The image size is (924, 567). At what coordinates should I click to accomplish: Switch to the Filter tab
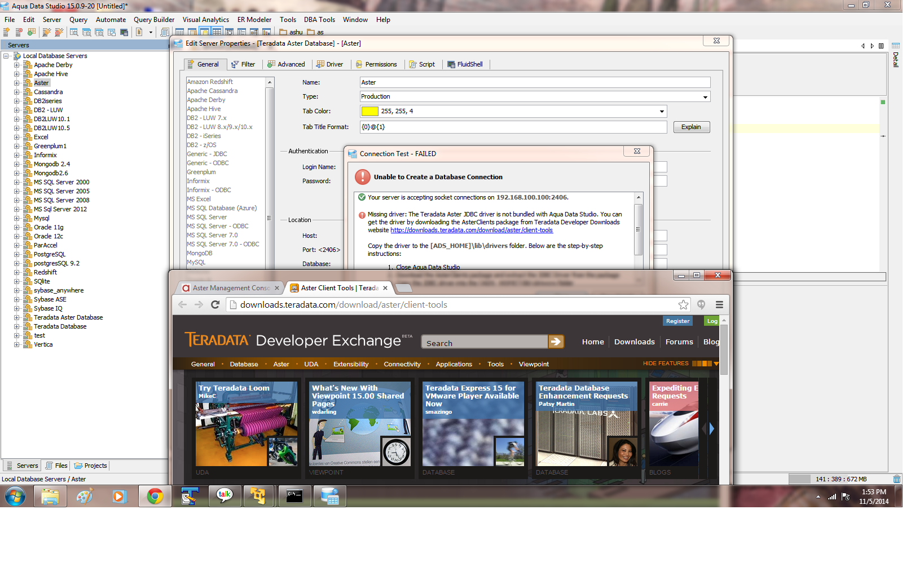pos(243,64)
